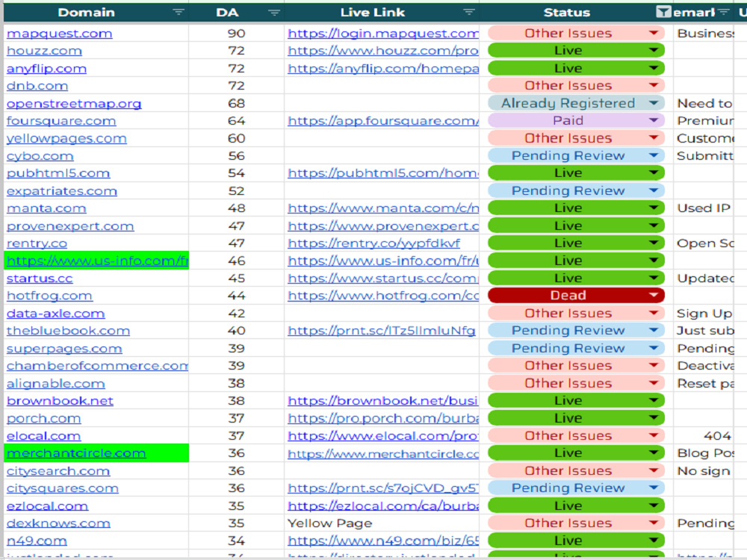Expand the status dropdown for mapquest.com
Screen dimensions: 747x560
[x=654, y=33]
